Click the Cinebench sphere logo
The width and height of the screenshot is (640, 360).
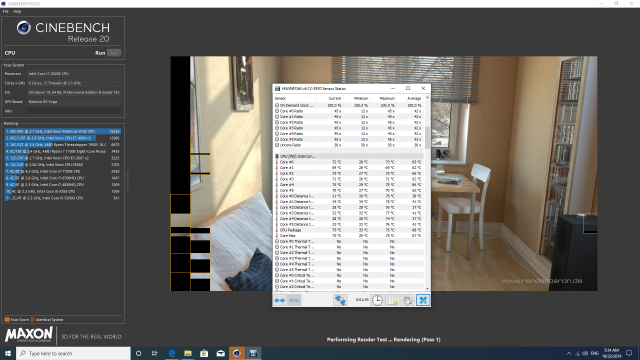pyautogui.click(x=24, y=28)
